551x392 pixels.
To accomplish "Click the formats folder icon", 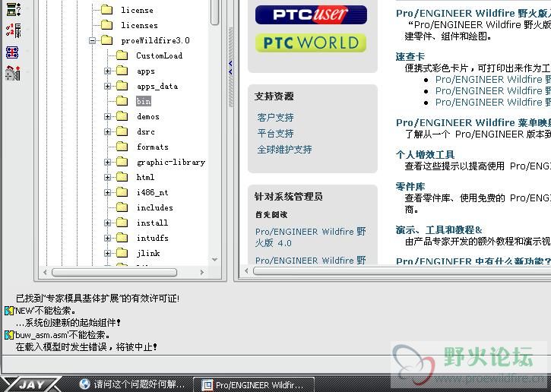I will (x=122, y=147).
